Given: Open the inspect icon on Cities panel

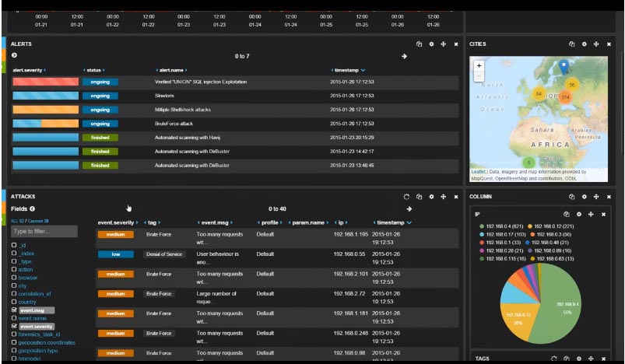Looking at the screenshot, I should tap(572, 44).
